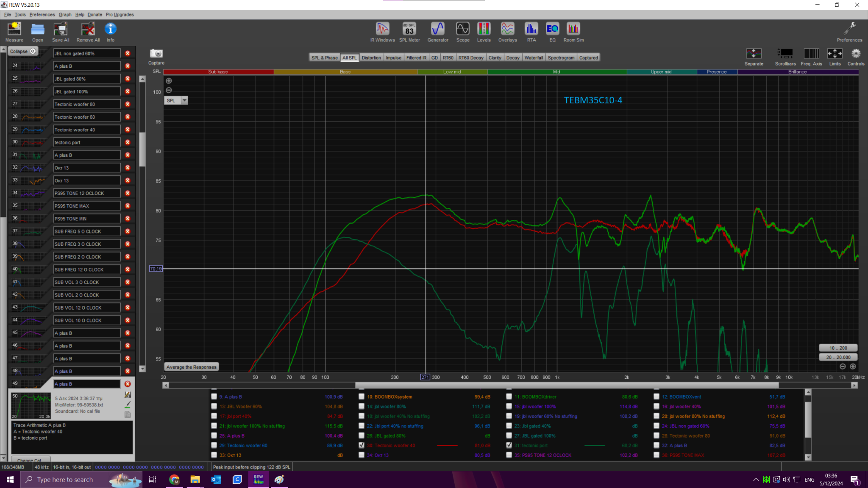The width and height of the screenshot is (868, 488).
Task: Click the horizontal graph scrollbar thumb
Action: (567, 385)
